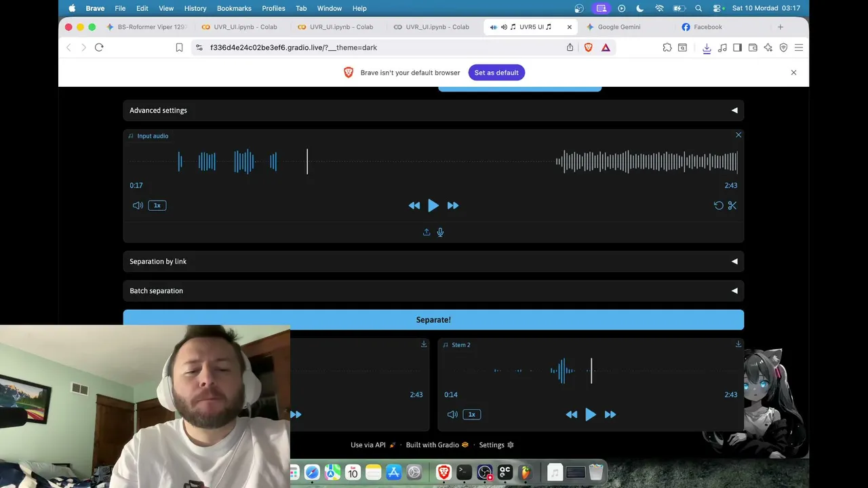Open Brave Leo AI assistant

[768, 47]
